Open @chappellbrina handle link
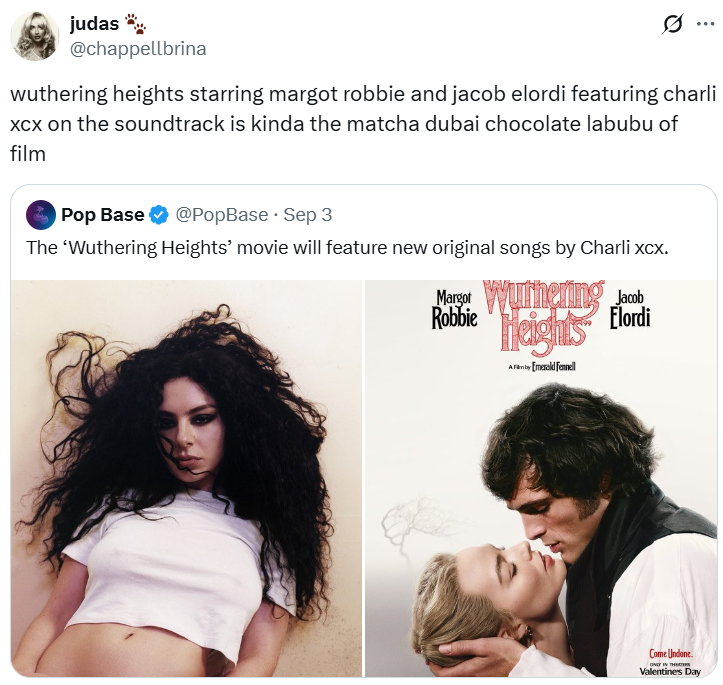Viewport: 723px width, 685px height. point(138,49)
